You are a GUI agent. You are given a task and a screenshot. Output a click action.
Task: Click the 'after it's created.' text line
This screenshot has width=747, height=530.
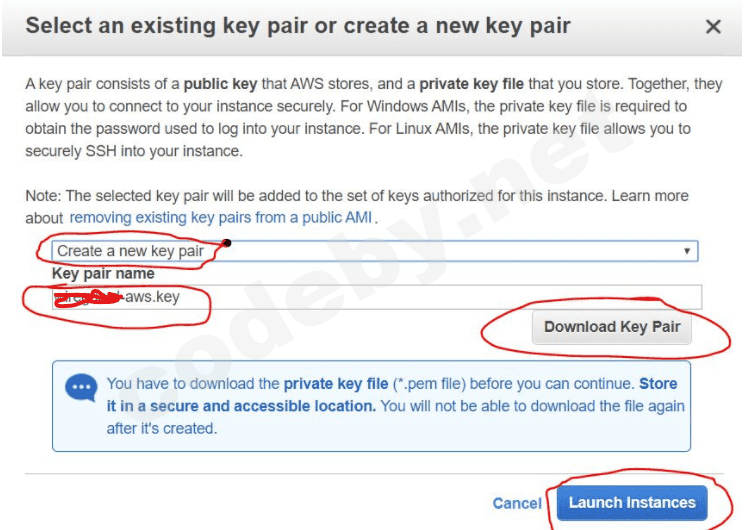[x=161, y=428]
